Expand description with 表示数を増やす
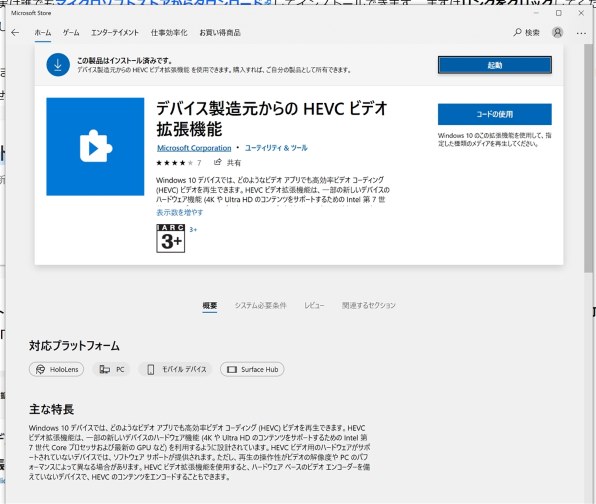 pyautogui.click(x=179, y=212)
